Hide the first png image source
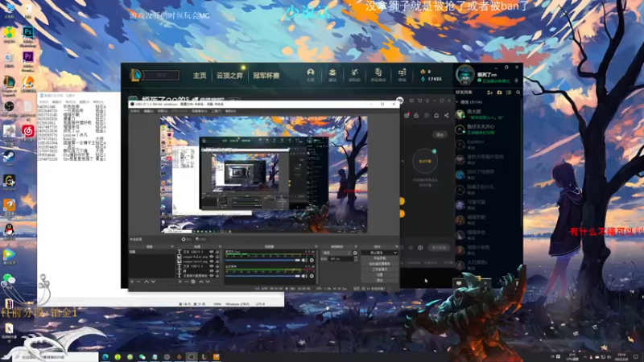The image size is (644, 362). 212,257
